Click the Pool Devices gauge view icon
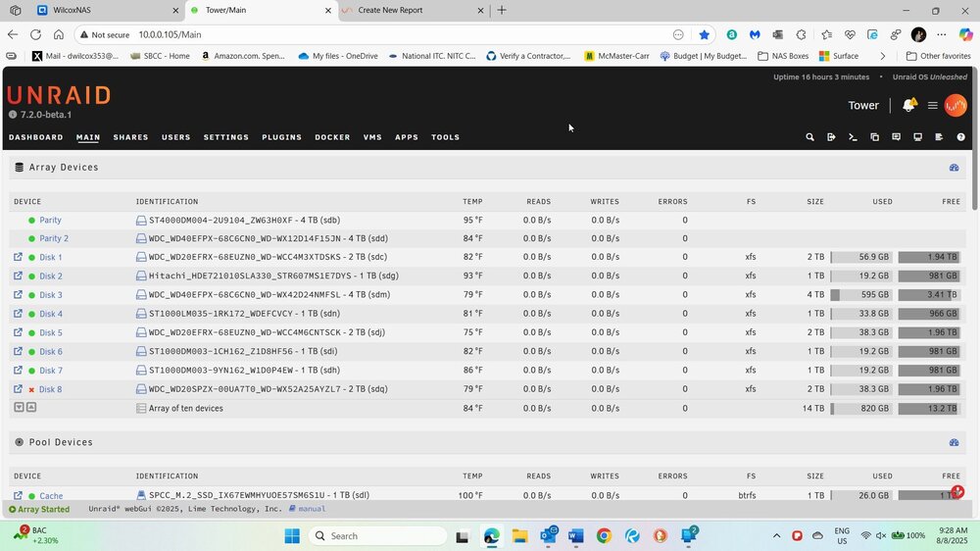 [x=954, y=442]
